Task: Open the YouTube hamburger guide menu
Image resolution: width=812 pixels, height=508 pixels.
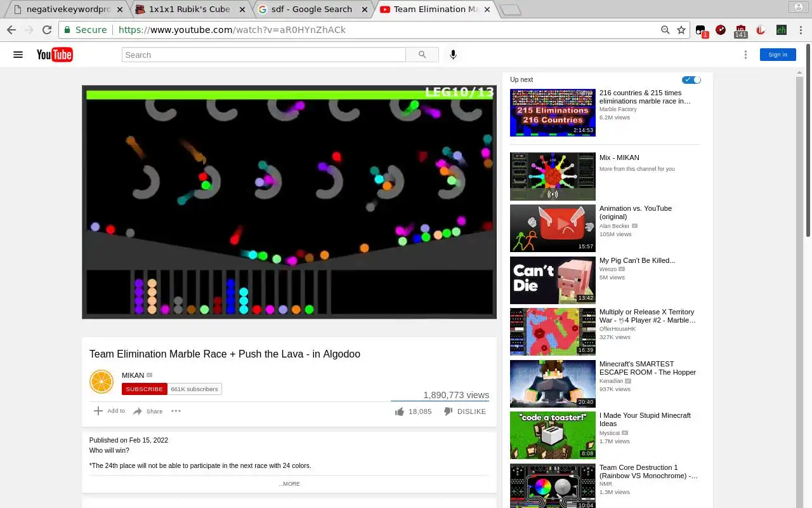Action: 18,55
